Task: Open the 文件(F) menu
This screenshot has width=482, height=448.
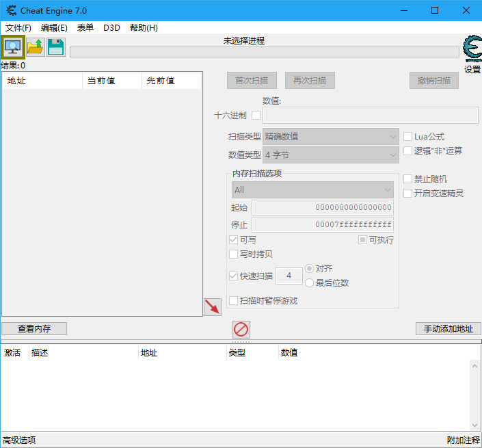Action: tap(18, 28)
